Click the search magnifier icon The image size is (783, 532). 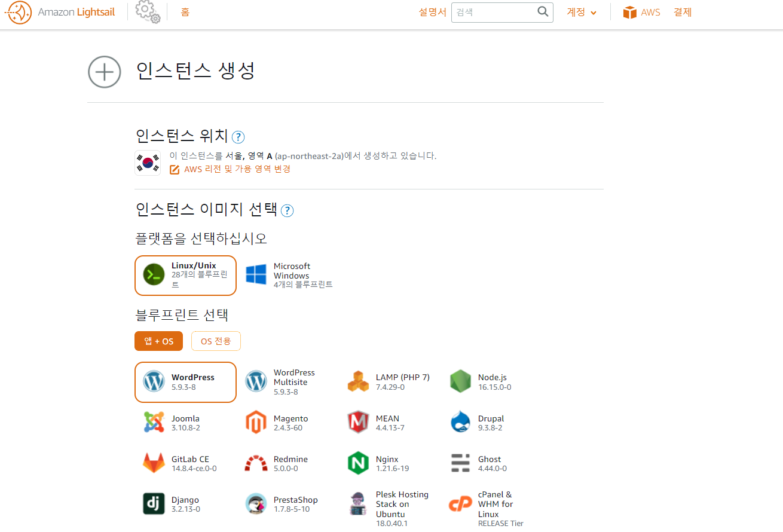[543, 12]
